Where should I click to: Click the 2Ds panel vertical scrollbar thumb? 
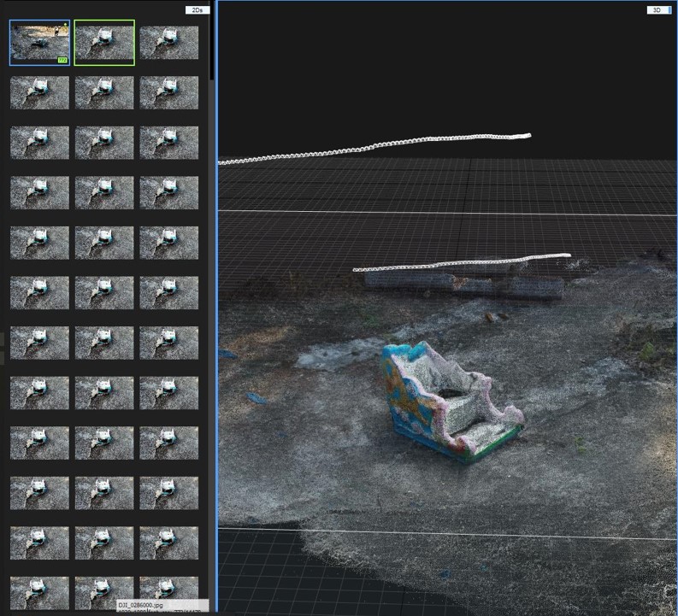pyautogui.click(x=211, y=43)
